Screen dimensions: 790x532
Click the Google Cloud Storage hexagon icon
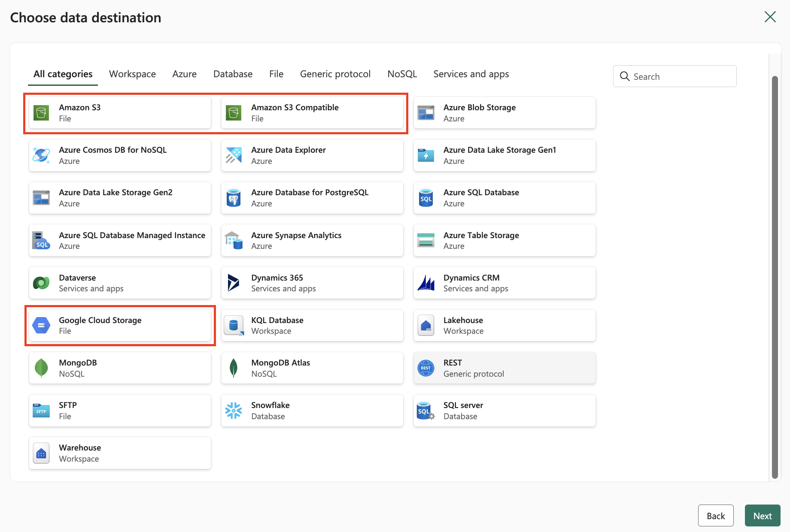(x=41, y=325)
